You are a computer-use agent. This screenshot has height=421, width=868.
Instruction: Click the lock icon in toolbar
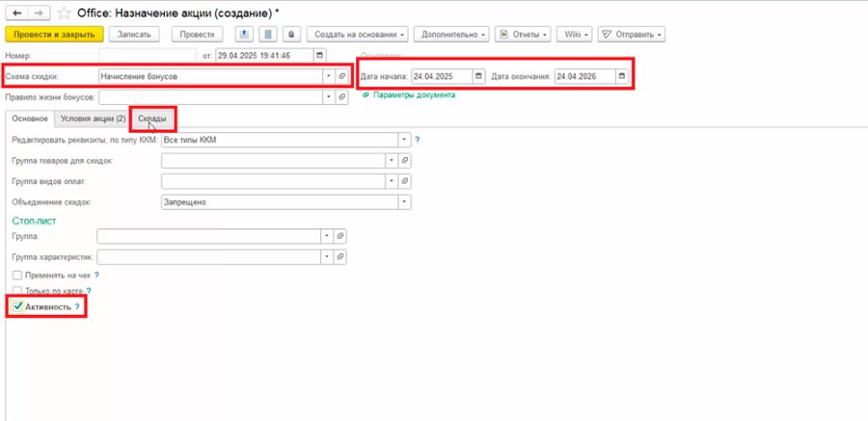pos(291,35)
